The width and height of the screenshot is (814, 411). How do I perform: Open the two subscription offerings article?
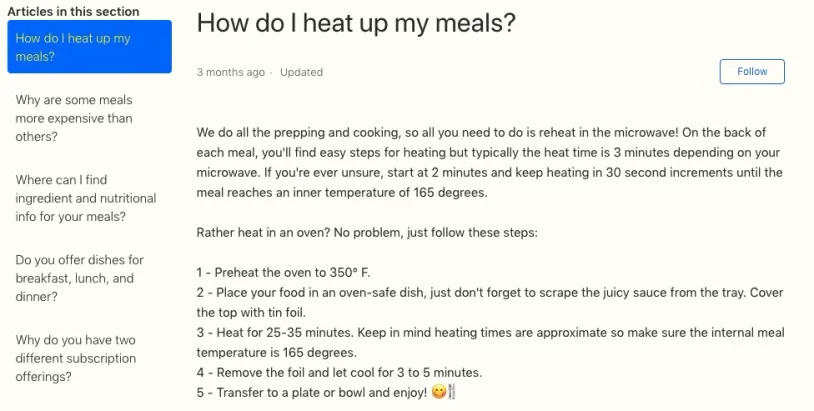click(76, 358)
